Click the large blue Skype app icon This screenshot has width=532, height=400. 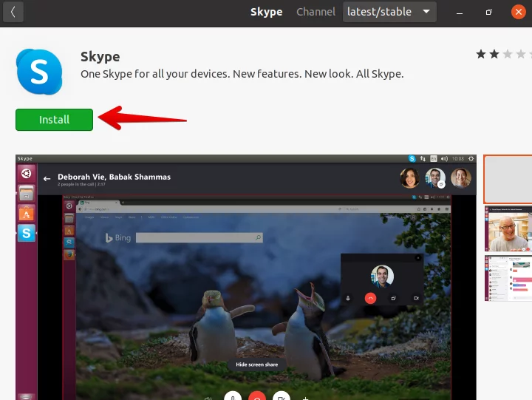pyautogui.click(x=39, y=71)
